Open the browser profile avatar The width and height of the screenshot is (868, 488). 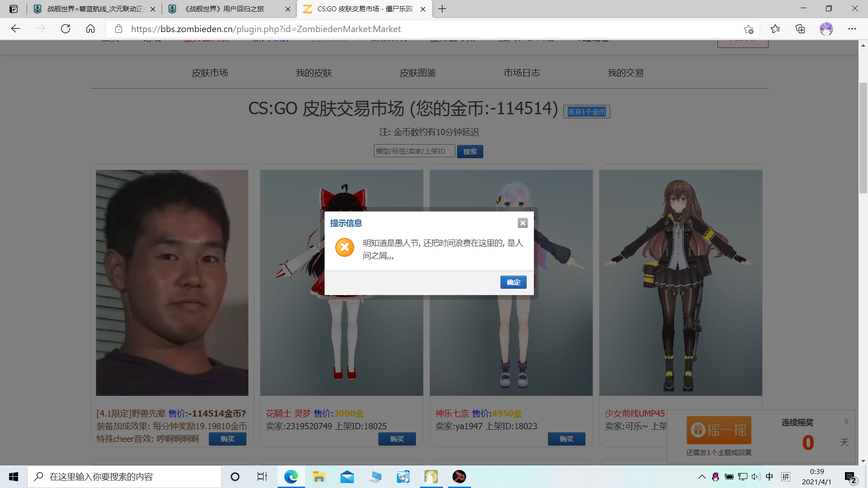(x=826, y=29)
